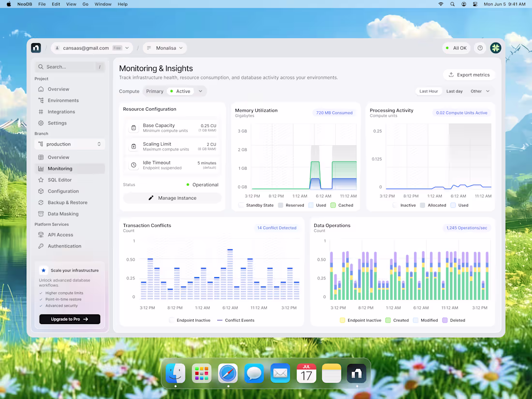Screen dimensions: 532x399
Task: Open the Window menu
Action: [103, 4]
